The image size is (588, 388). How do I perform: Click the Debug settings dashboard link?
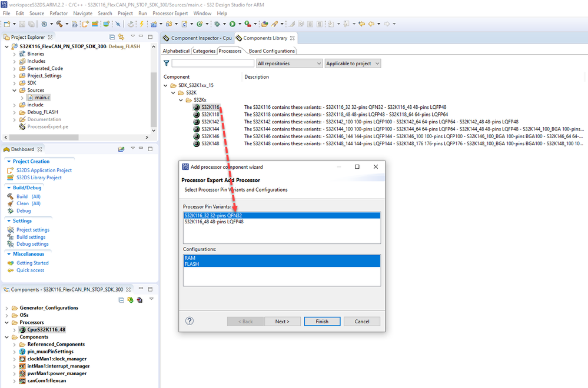(x=32, y=244)
